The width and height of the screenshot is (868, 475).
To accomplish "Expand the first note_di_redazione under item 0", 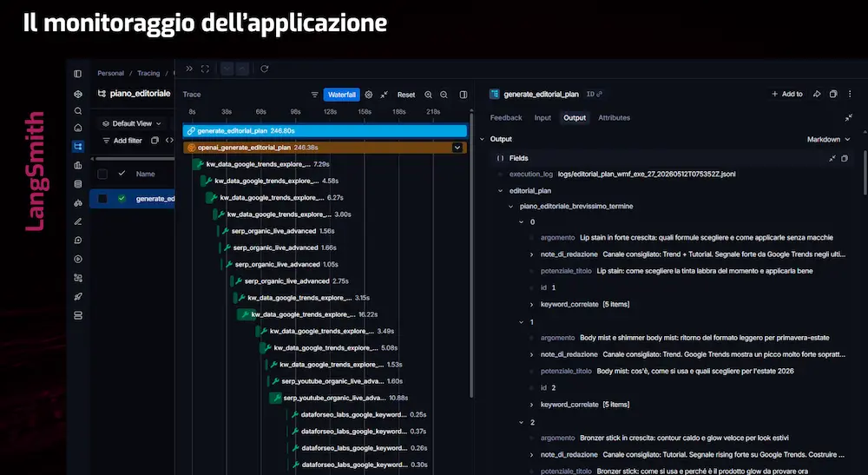I will click(532, 254).
